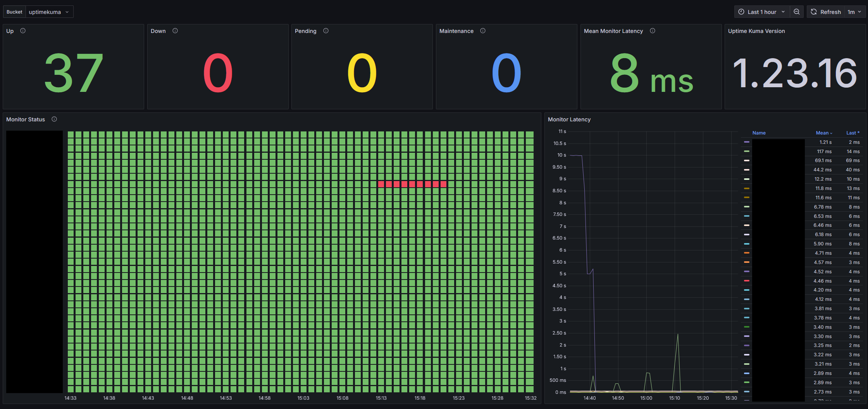The width and height of the screenshot is (868, 409).
Task: Click the Refresh dashboard button
Action: tap(826, 12)
